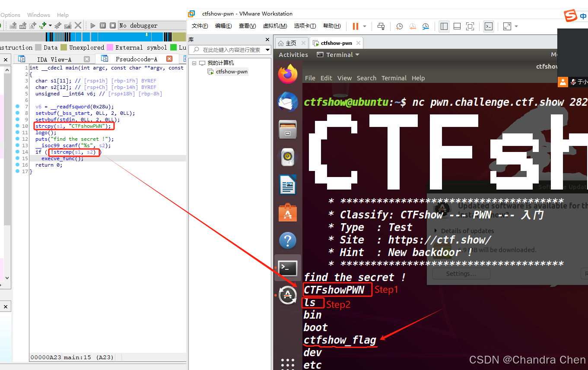Click the Unexplored olive color legend swatch
The width and height of the screenshot is (588, 370).
point(64,47)
